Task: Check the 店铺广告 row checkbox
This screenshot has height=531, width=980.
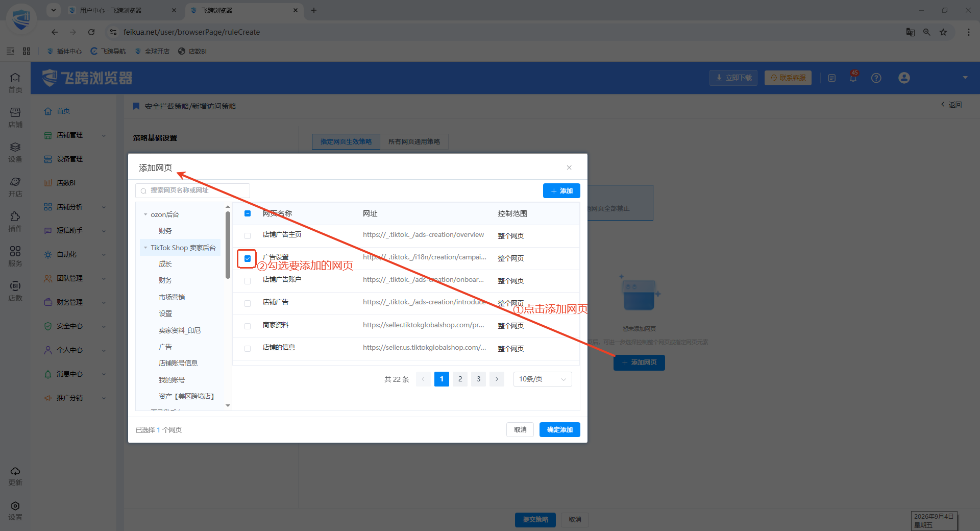Action: coord(248,303)
